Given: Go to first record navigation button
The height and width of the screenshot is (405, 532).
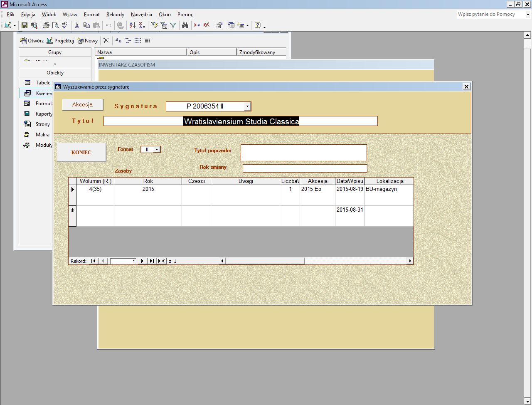Looking at the screenshot, I should (x=94, y=261).
